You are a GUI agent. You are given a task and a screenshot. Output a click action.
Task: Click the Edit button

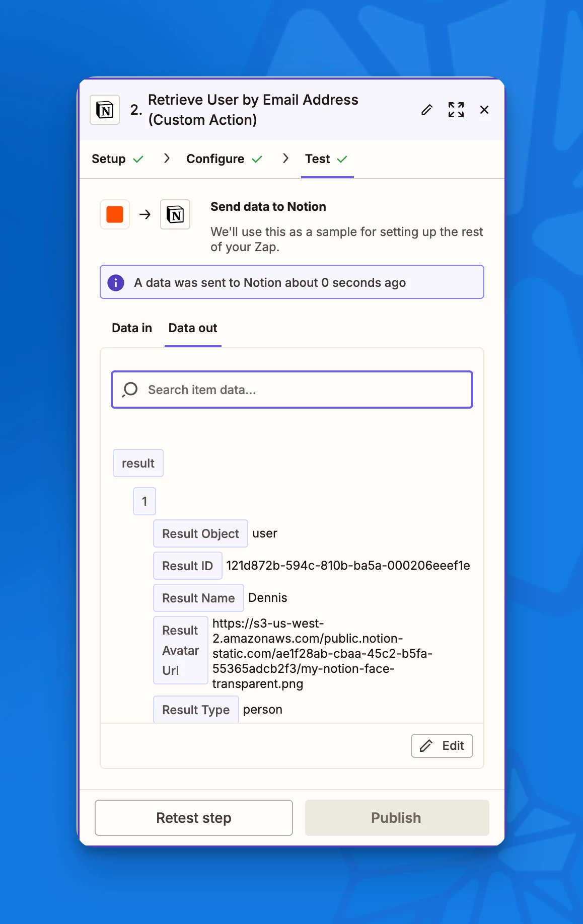coord(442,746)
